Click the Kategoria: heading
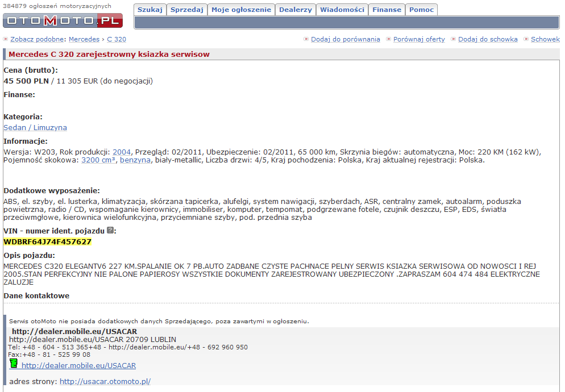This screenshot has width=565, height=392. (x=23, y=116)
